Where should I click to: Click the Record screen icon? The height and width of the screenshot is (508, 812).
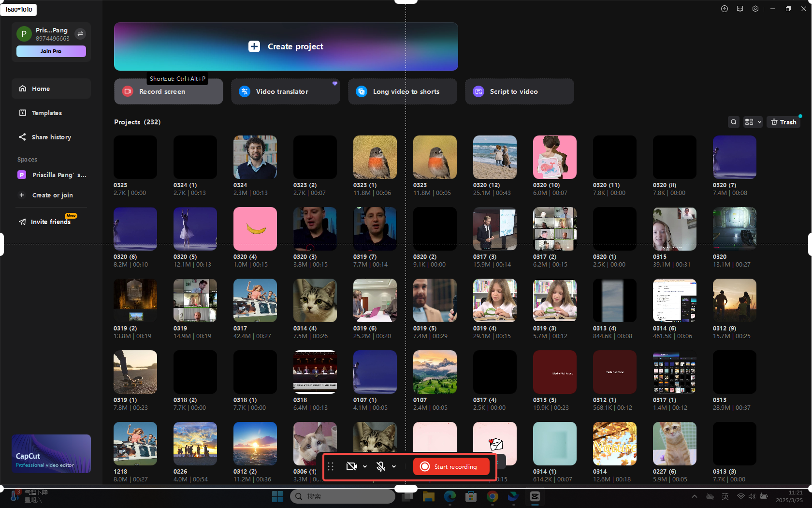[x=127, y=91]
